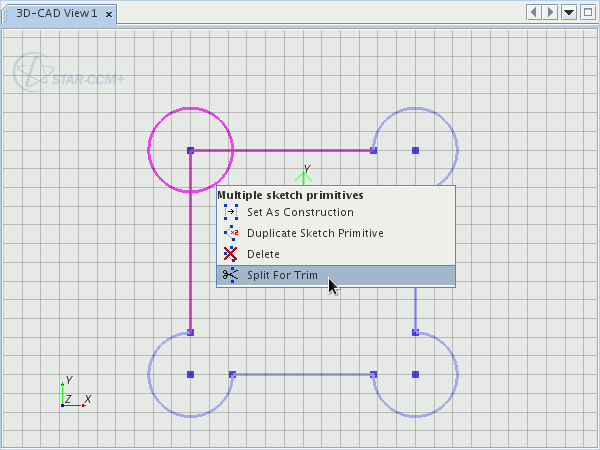Image resolution: width=600 pixels, height=450 pixels.
Task: Click the XYZ axis triad indicator
Action: pyautogui.click(x=72, y=394)
